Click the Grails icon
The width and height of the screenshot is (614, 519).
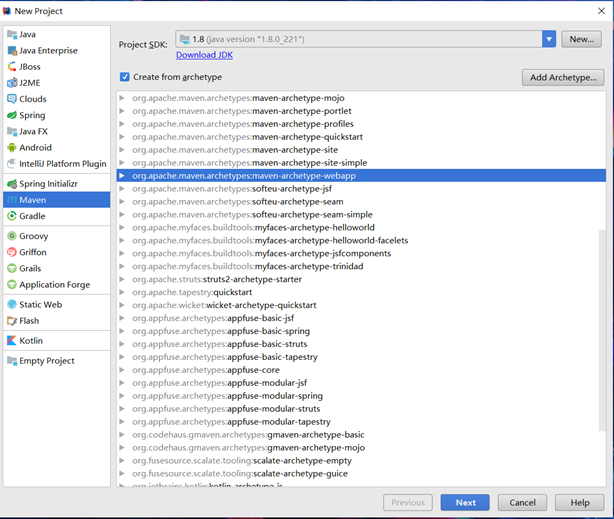coord(12,268)
